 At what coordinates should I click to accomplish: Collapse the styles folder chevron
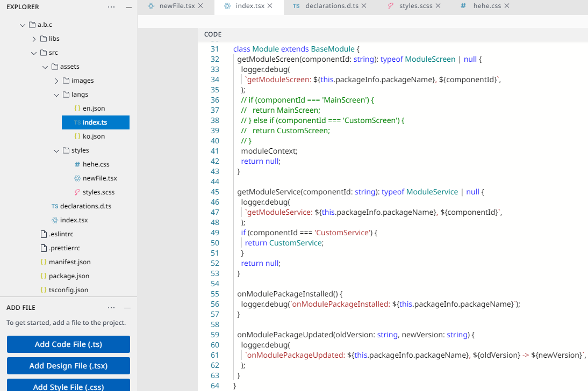[x=56, y=151]
